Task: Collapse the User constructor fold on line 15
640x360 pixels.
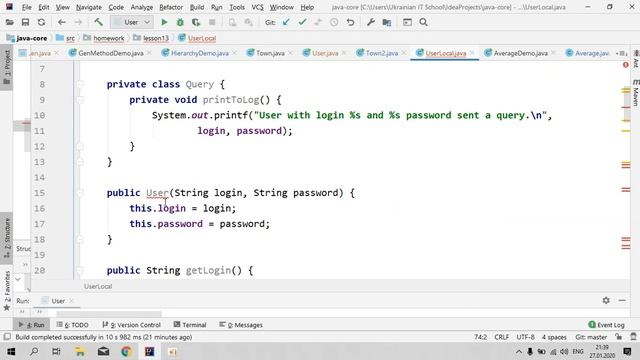Action: pos(80,193)
